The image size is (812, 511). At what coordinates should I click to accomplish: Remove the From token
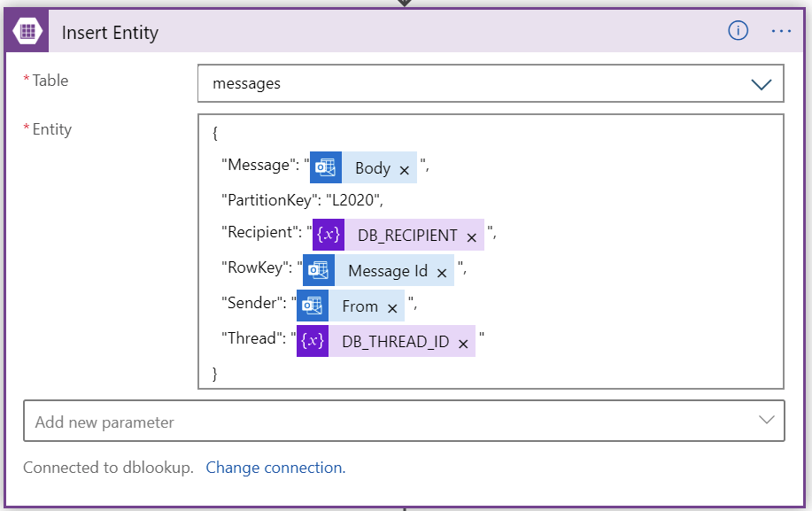click(392, 308)
